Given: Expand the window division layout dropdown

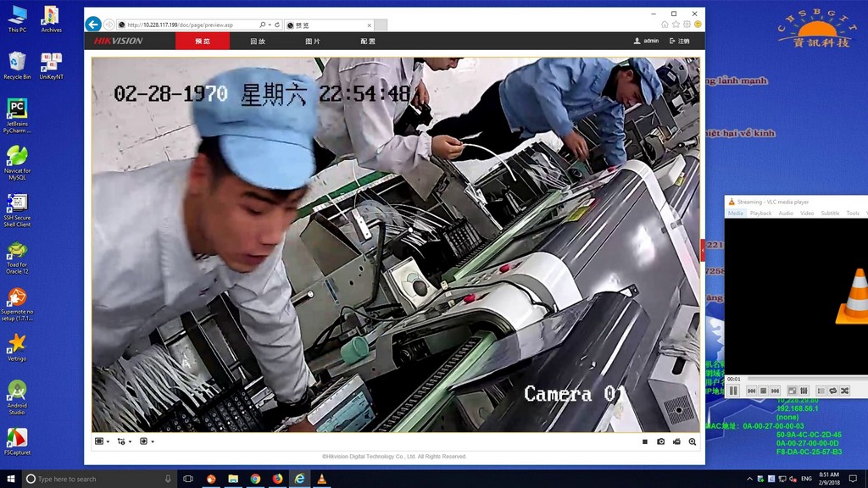Looking at the screenshot, I should click(x=102, y=441).
